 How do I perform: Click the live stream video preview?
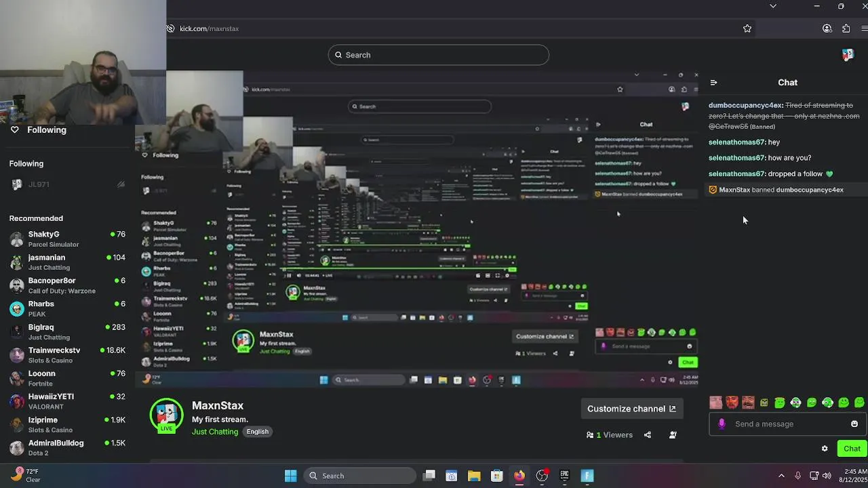tap(417, 230)
